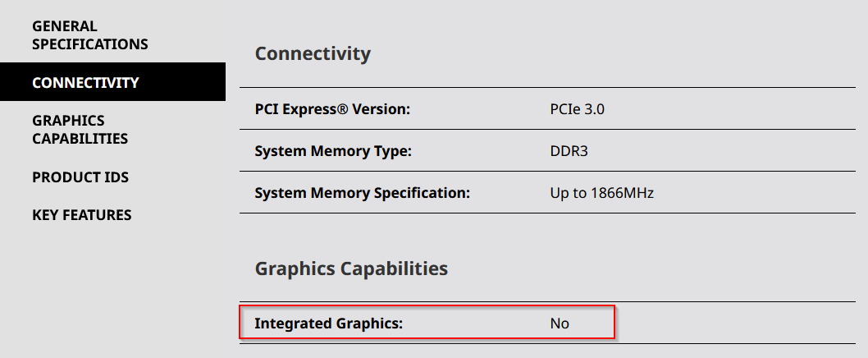Select the Integrated Graphics "No" value
This screenshot has height=358, width=868.
(x=560, y=324)
